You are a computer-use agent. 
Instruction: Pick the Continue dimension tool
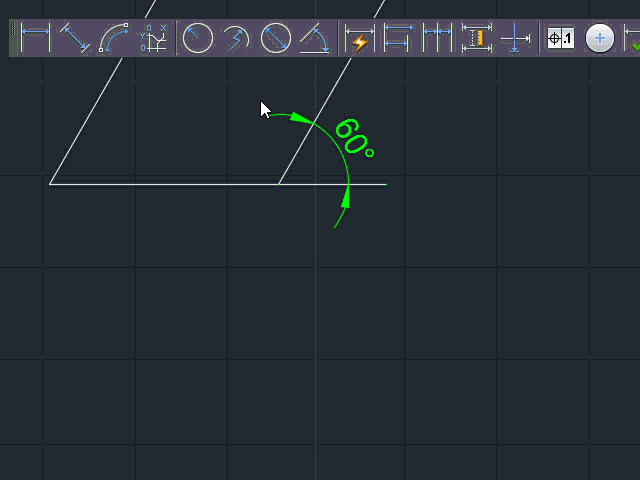tap(437, 38)
